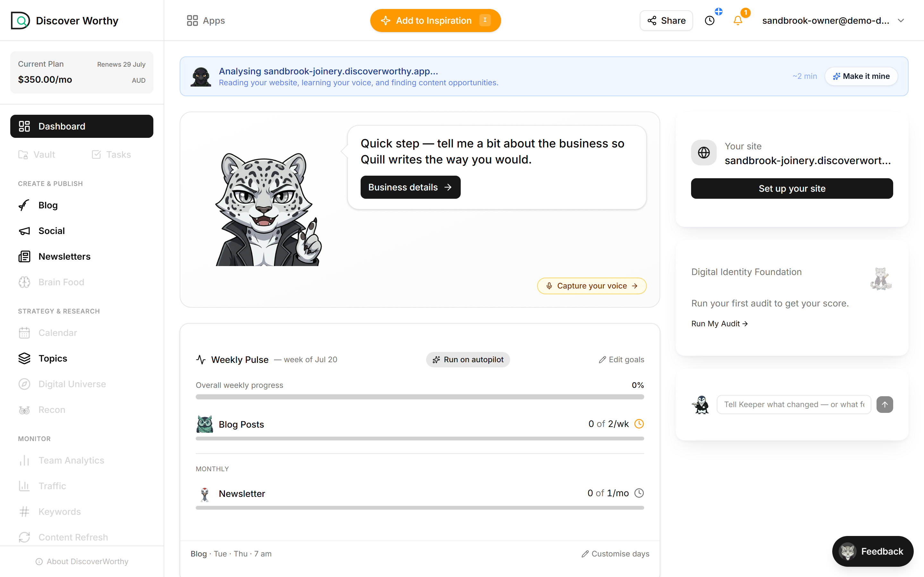Click the Capture your voice button
The height and width of the screenshot is (577, 924).
pyautogui.click(x=591, y=286)
